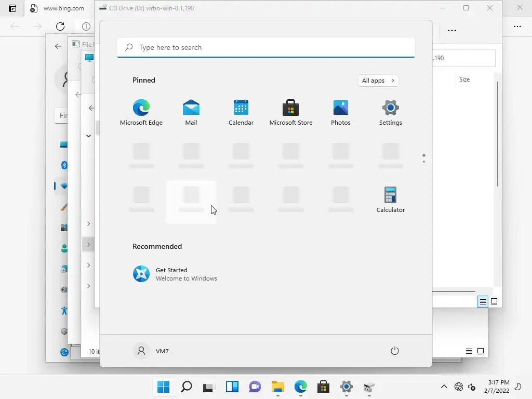Screen dimensions: 532x399
Task: Click the CD Drive window search field
Action: (464, 58)
